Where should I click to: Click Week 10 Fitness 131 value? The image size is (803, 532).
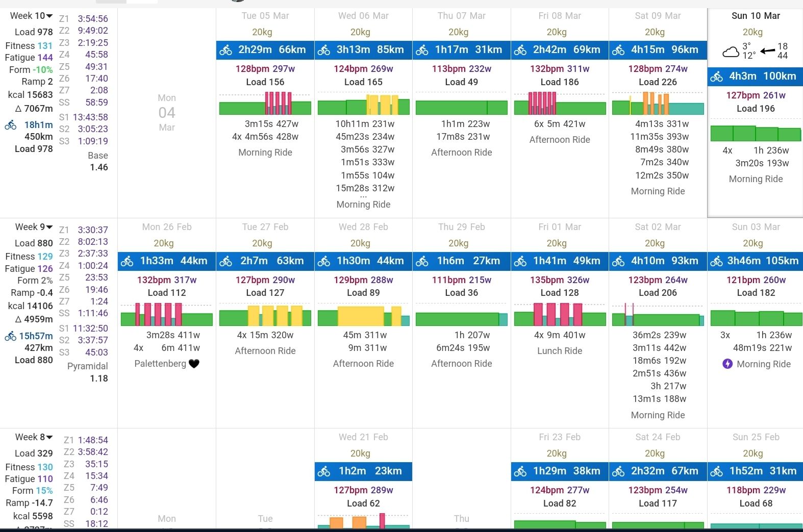pyautogui.click(x=45, y=46)
